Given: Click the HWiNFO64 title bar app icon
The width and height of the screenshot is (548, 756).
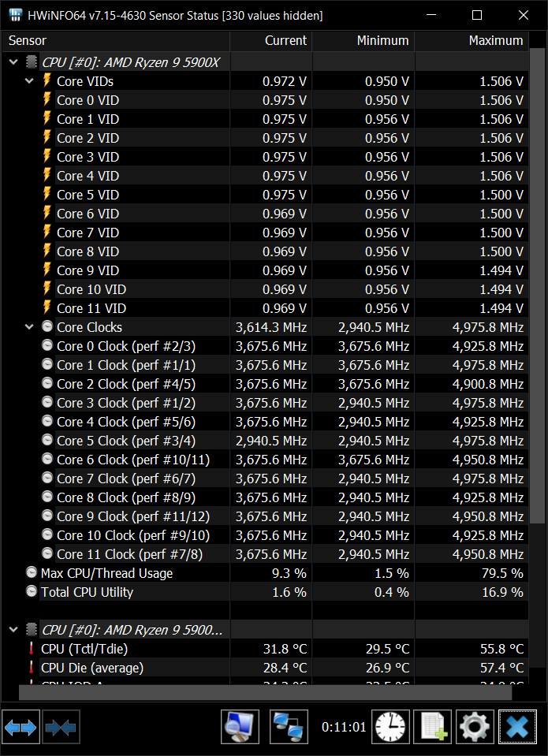Looking at the screenshot, I should coord(16,15).
